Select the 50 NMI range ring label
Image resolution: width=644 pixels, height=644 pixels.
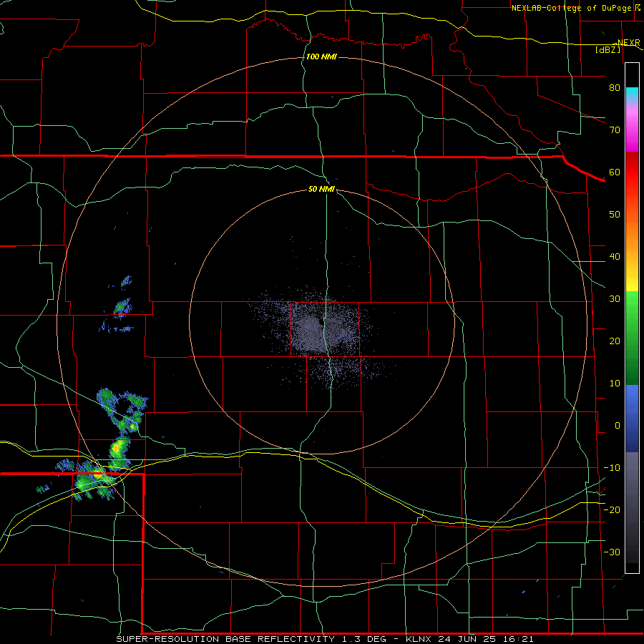[321, 190]
